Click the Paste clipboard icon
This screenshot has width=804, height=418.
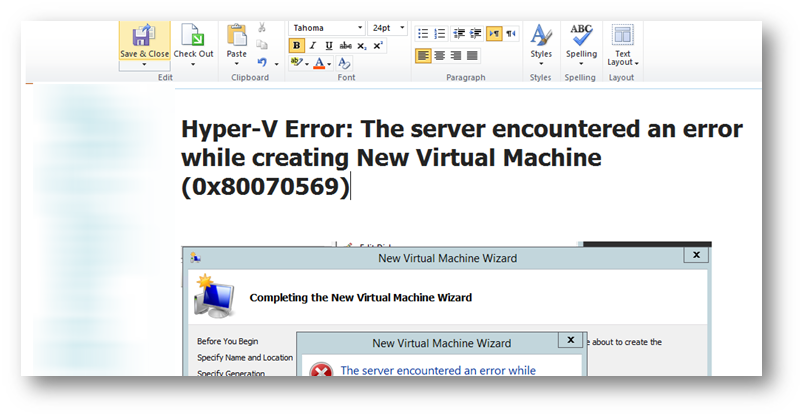pos(236,35)
